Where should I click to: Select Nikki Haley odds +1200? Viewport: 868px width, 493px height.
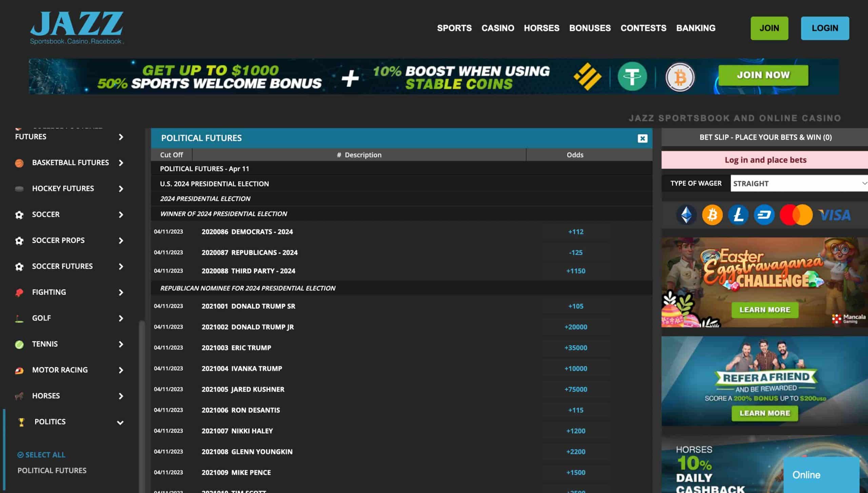click(575, 431)
